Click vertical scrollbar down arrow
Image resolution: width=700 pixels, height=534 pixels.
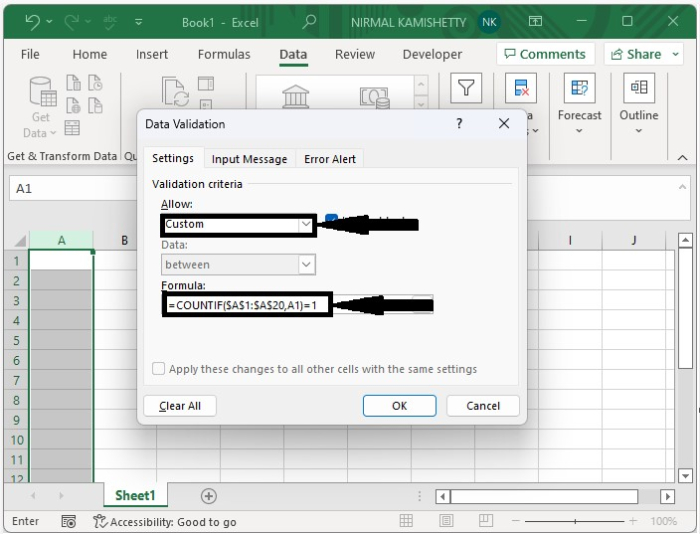point(685,476)
